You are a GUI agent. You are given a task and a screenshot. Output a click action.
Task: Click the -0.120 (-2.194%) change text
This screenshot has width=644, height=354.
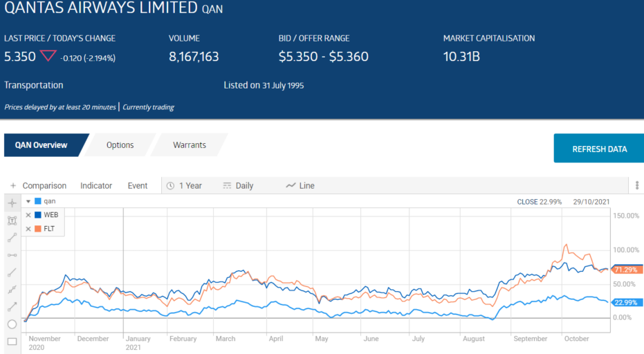point(88,58)
